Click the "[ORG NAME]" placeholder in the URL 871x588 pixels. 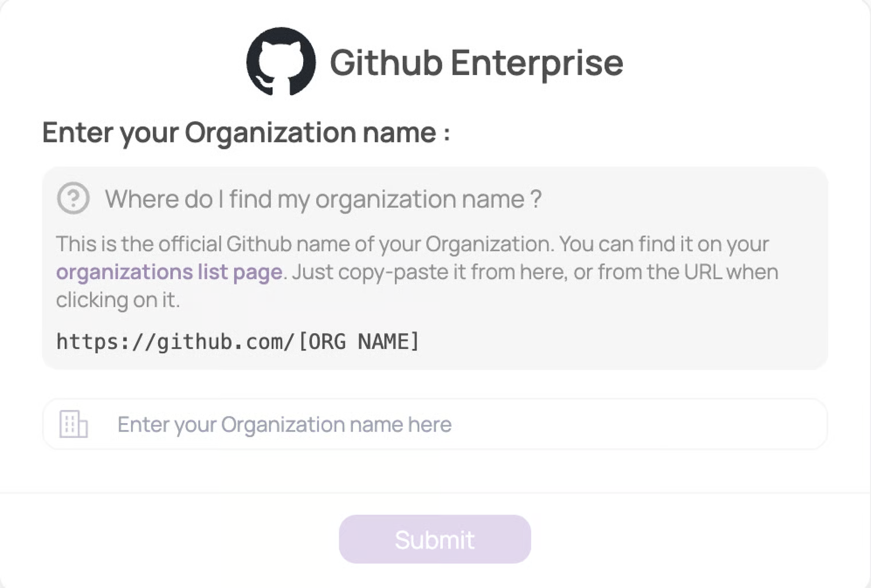click(x=359, y=342)
